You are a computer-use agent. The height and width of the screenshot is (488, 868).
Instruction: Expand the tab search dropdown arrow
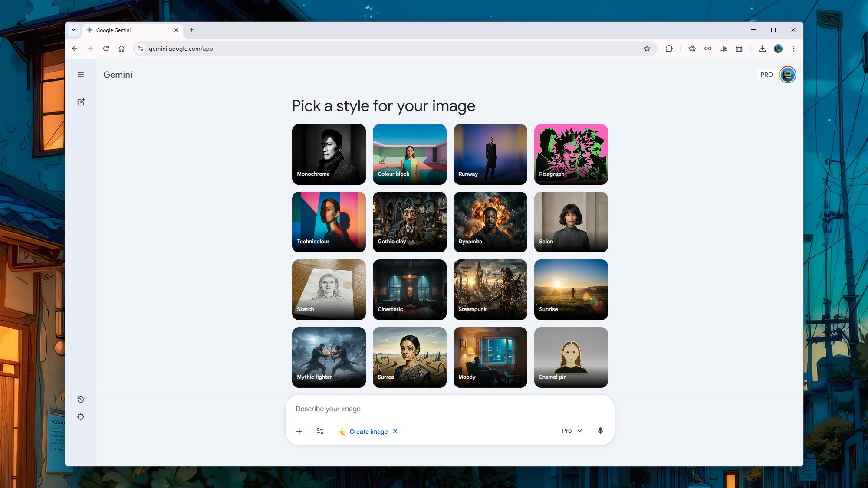coord(74,30)
